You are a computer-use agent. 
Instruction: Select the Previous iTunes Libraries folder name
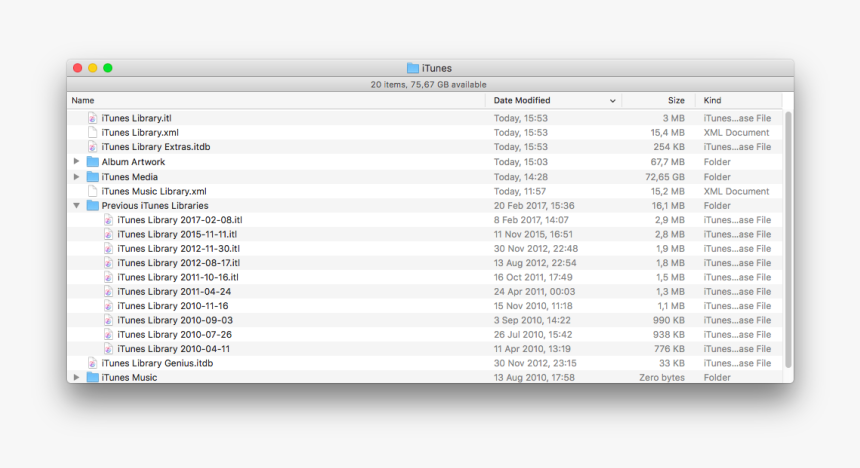click(155, 205)
